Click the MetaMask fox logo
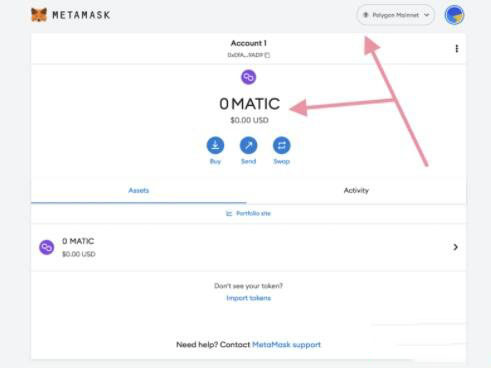The width and height of the screenshot is (491, 368). (x=39, y=15)
